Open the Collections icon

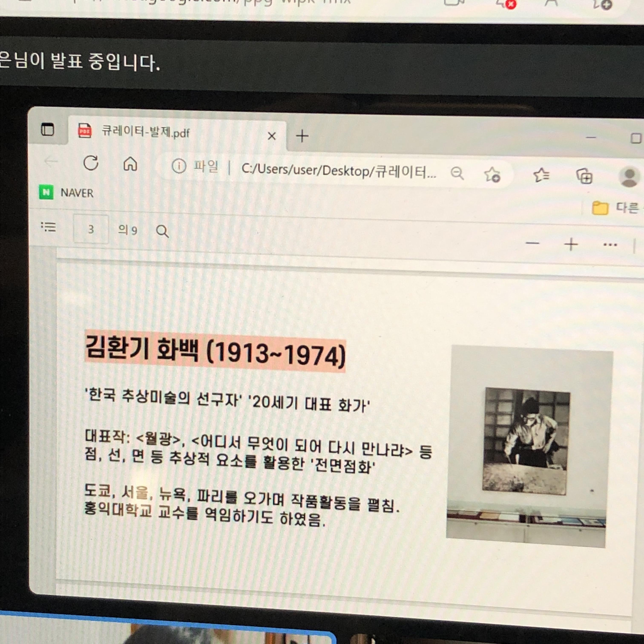[584, 176]
